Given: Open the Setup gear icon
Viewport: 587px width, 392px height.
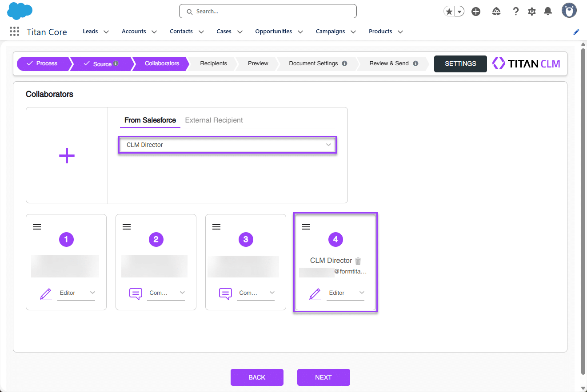Looking at the screenshot, I should point(531,11).
